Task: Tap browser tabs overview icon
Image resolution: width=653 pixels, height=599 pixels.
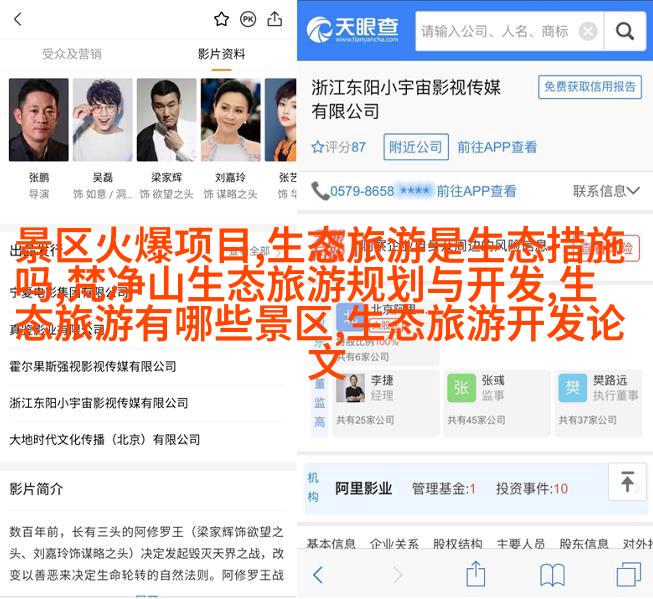Action: 628,574
